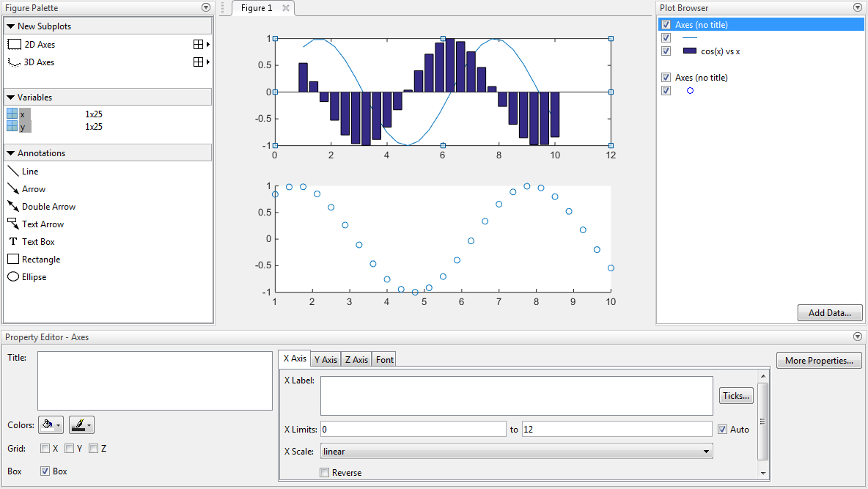Toggle visibility of the line series checkbox

pos(666,37)
